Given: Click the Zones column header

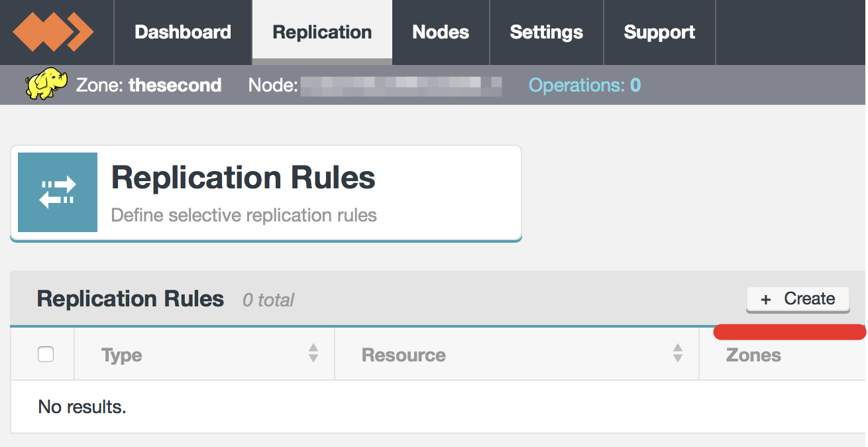Looking at the screenshot, I should pos(753,355).
